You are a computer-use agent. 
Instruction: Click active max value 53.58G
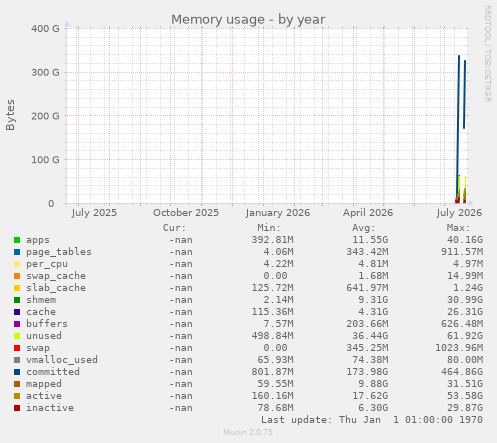coord(465,396)
